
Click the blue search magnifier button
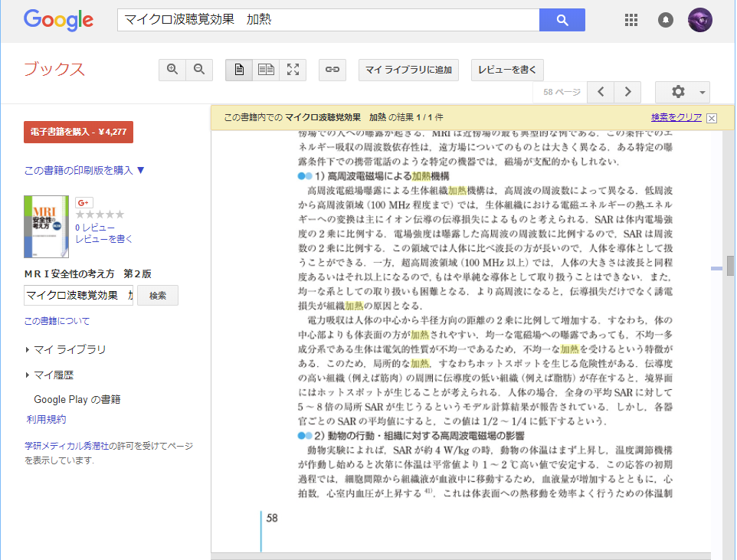coord(562,20)
